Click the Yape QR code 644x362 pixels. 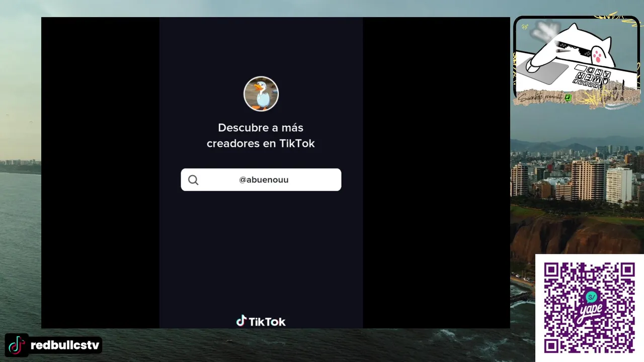589,308
